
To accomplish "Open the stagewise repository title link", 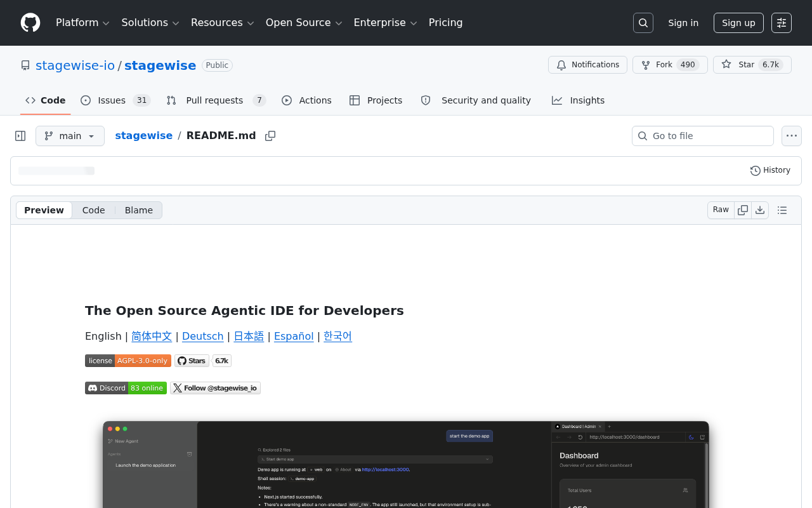I will [160, 65].
